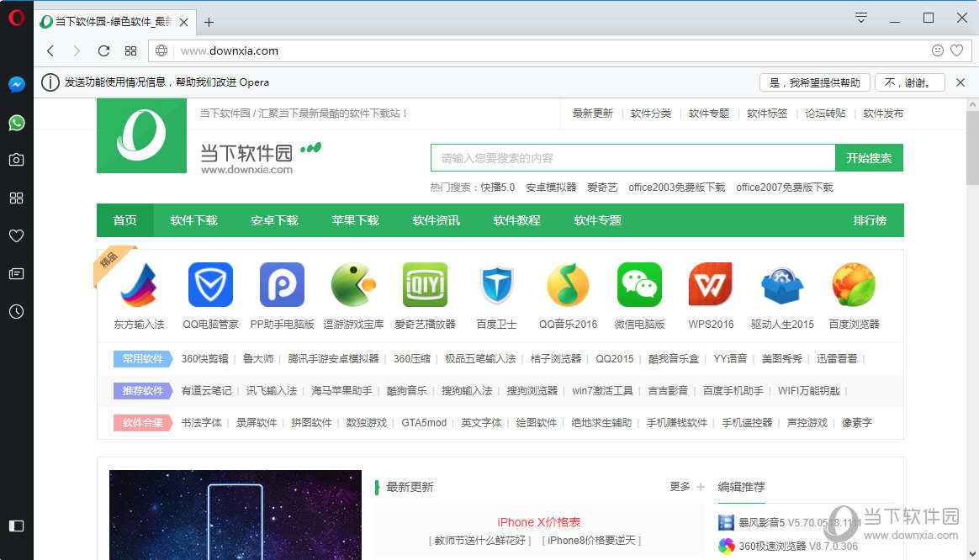
Task: Open the Opera main menu logo
Action: [16, 18]
